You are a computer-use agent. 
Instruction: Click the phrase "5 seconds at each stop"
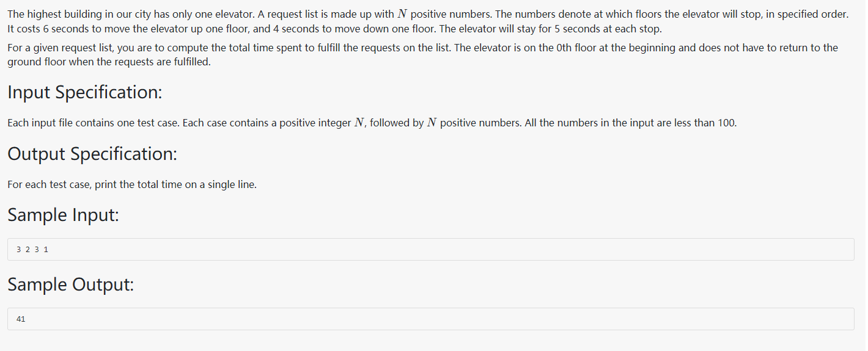(606, 29)
